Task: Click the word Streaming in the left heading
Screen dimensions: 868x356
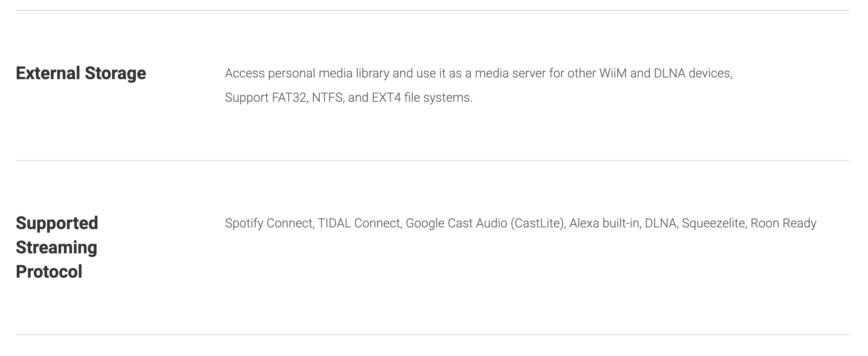Action: [x=56, y=248]
